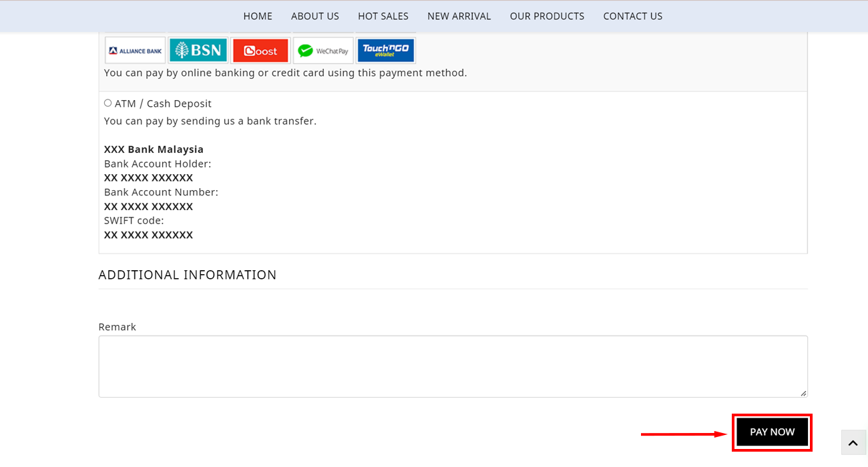Click 'You can pay by online banking' description
Image resolution: width=868 pixels, height=467 pixels.
pyautogui.click(x=286, y=73)
